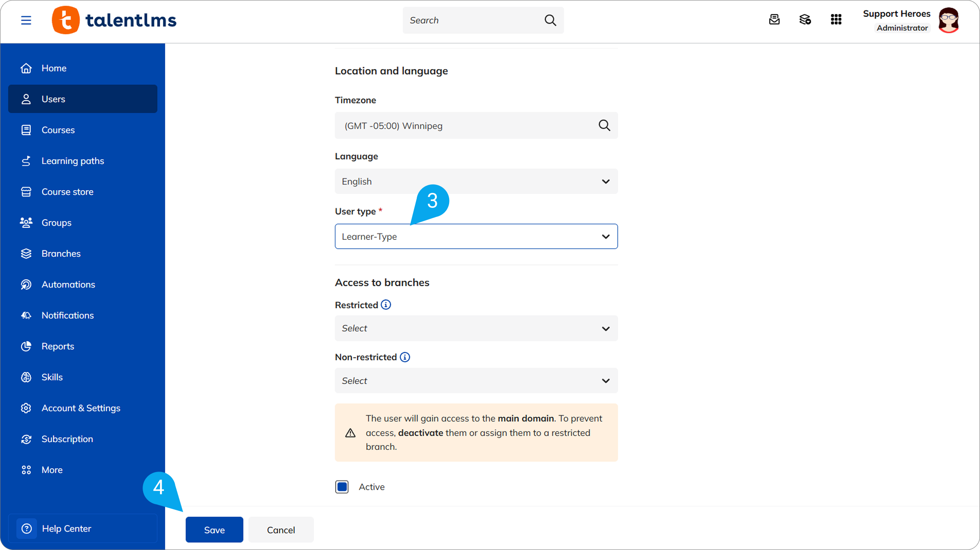980x550 pixels.
Task: Click the search magnifier icon in top bar
Action: pyautogui.click(x=550, y=20)
